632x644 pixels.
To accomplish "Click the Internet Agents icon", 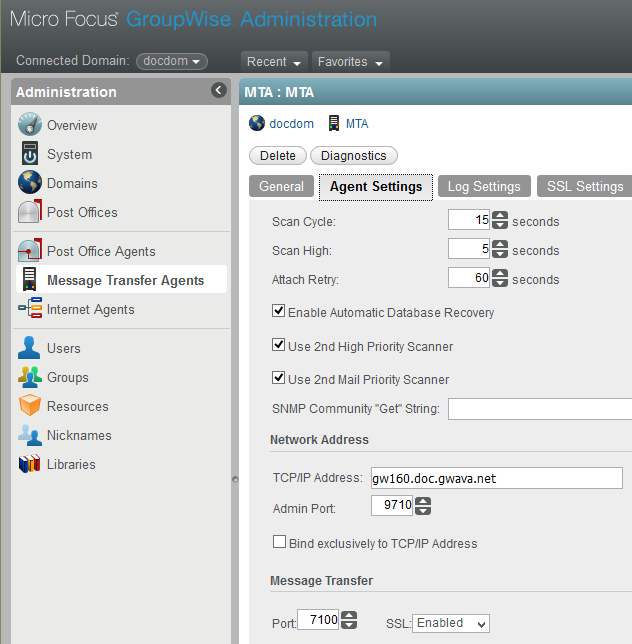I will coord(30,308).
